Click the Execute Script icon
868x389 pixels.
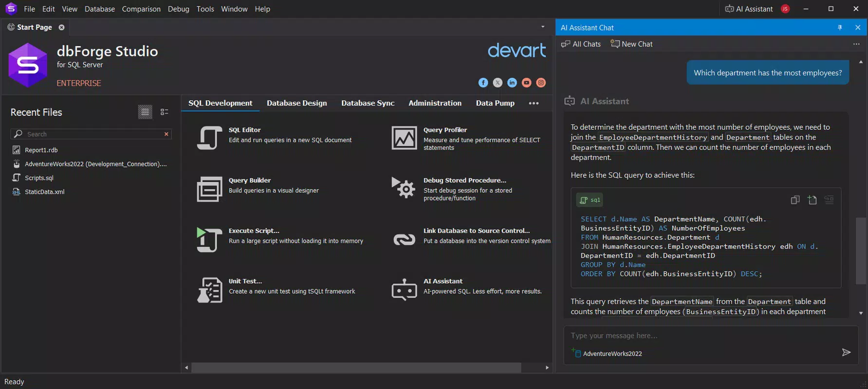coord(209,240)
